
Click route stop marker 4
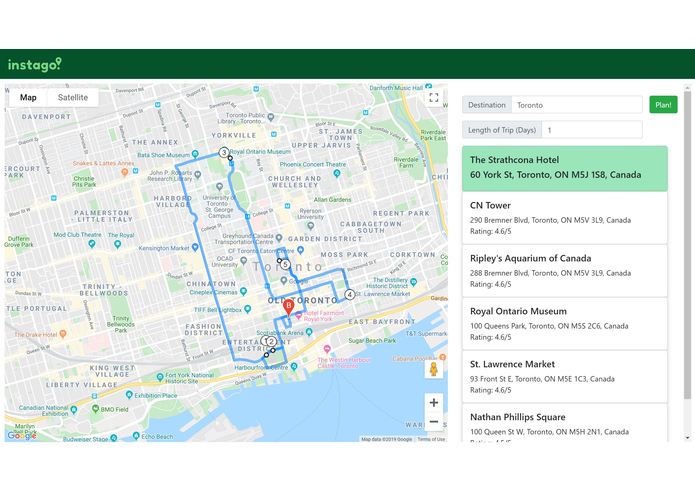[x=349, y=294]
